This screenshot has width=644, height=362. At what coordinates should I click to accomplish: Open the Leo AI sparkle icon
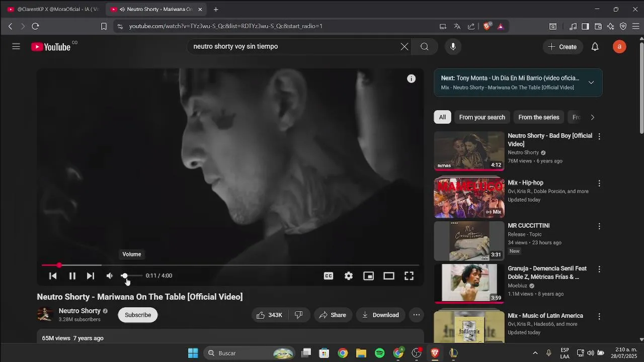[611, 26]
